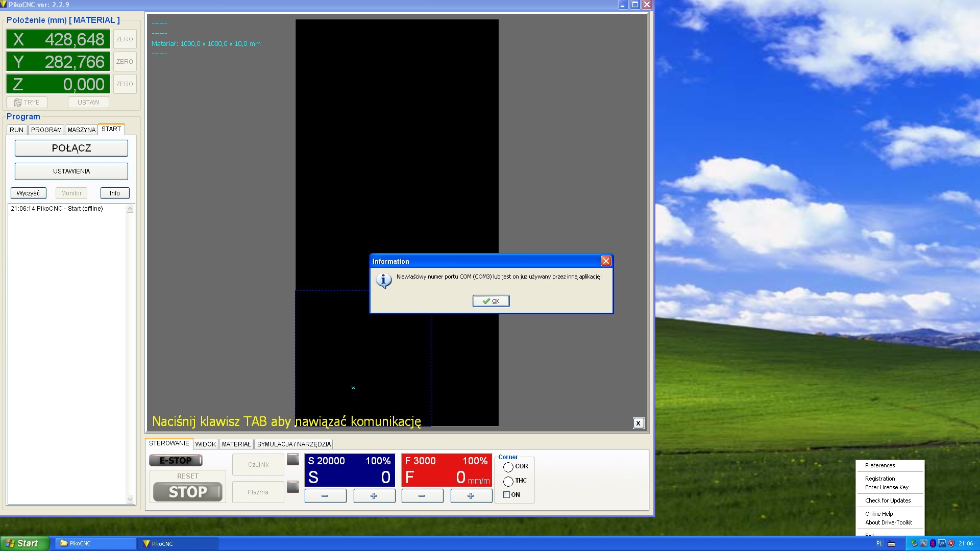Click log scrollbar up arrow
This screenshot has width=980, height=551.
pyautogui.click(x=130, y=209)
